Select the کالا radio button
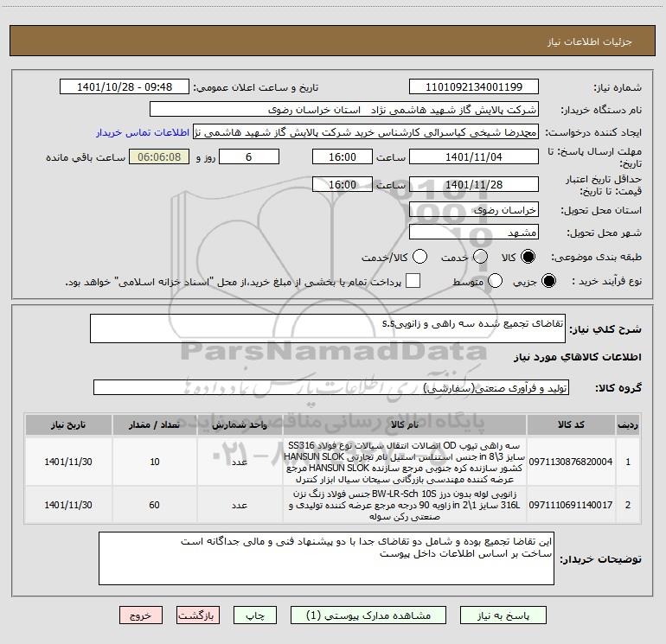 point(528,257)
